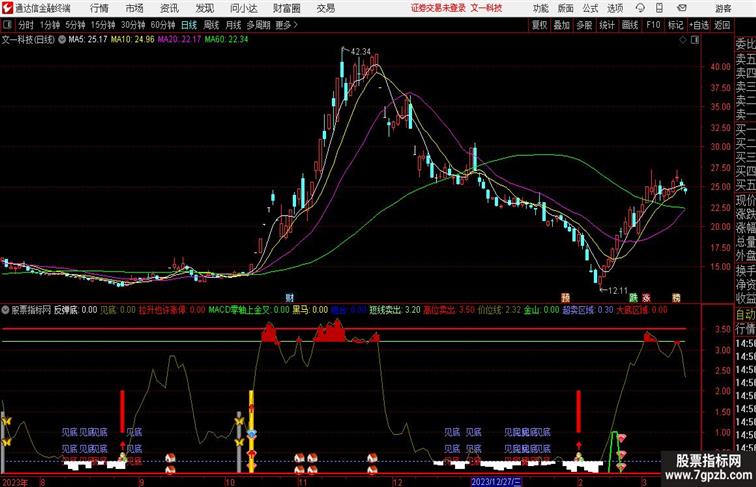Switch to 5分钟 period tab
756x487 pixels.
tap(75, 25)
